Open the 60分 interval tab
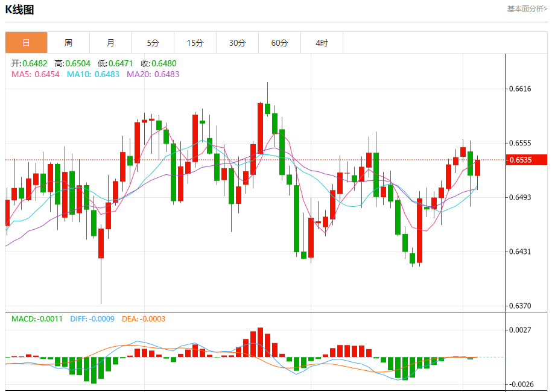 click(x=279, y=43)
